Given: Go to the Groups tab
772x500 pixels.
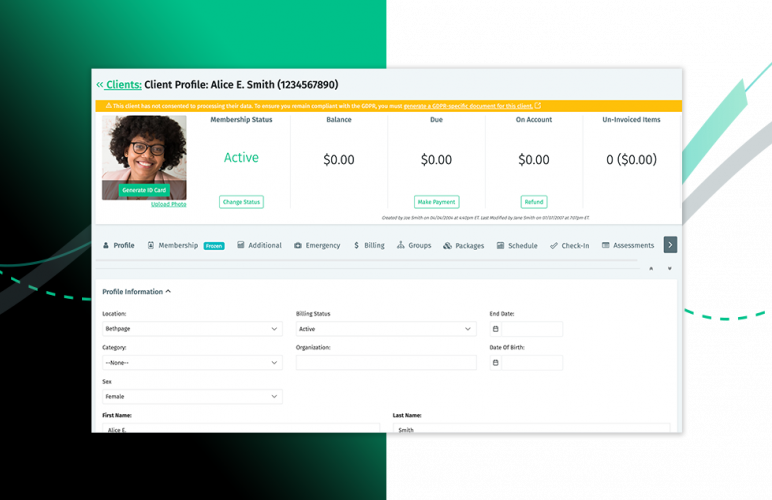Looking at the screenshot, I should [x=414, y=245].
